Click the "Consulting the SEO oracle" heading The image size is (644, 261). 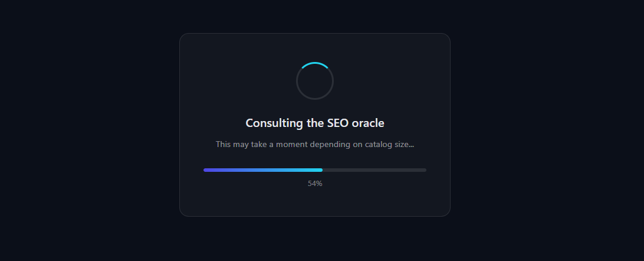tap(315, 123)
